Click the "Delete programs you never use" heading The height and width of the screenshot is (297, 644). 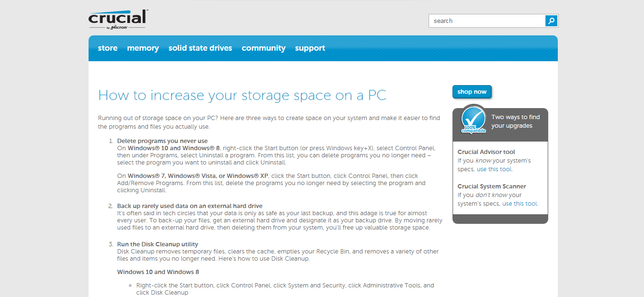(x=162, y=141)
